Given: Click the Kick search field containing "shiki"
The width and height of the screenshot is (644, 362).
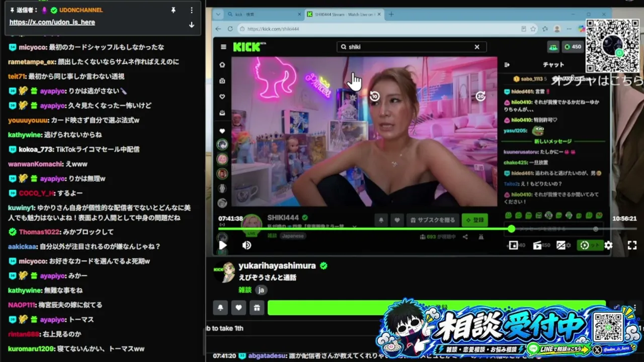Looking at the screenshot, I should (411, 47).
